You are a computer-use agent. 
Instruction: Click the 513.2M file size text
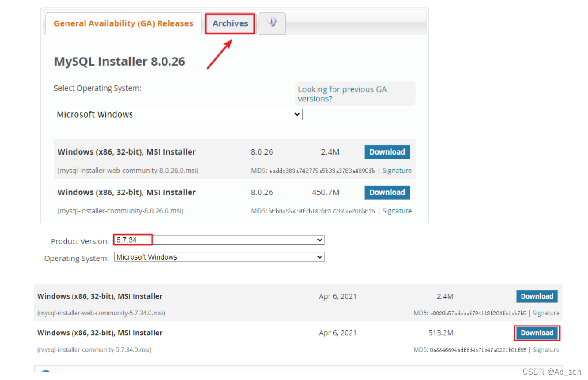point(441,333)
